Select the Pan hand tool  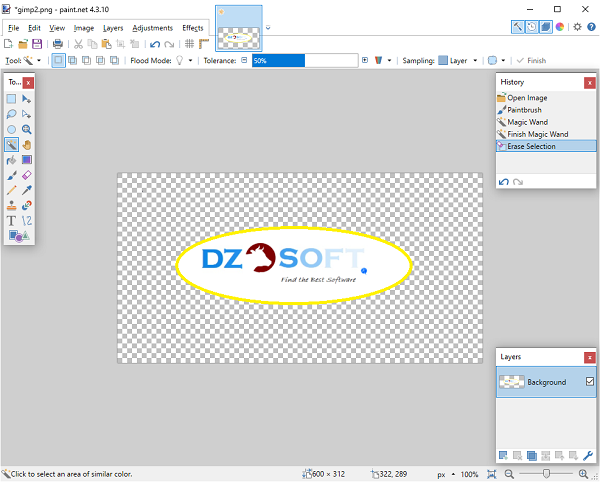coord(26,145)
